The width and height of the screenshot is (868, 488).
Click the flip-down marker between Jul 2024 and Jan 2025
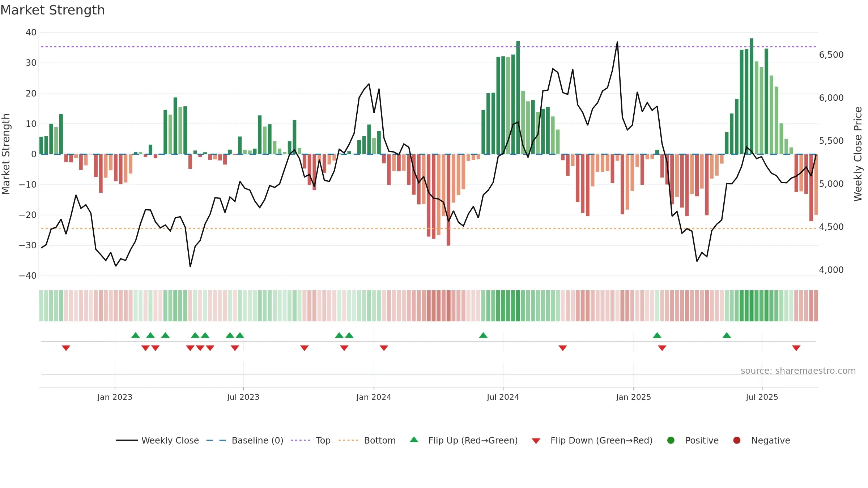coord(562,348)
